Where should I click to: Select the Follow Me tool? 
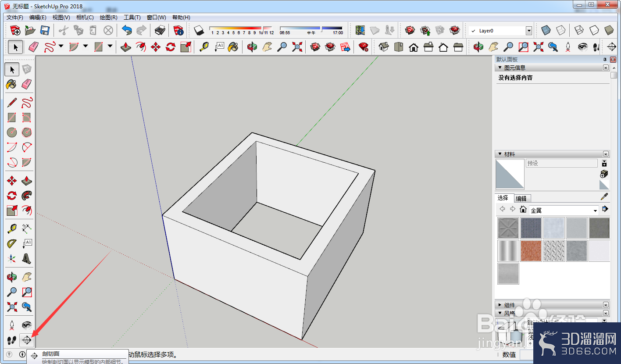(x=27, y=196)
